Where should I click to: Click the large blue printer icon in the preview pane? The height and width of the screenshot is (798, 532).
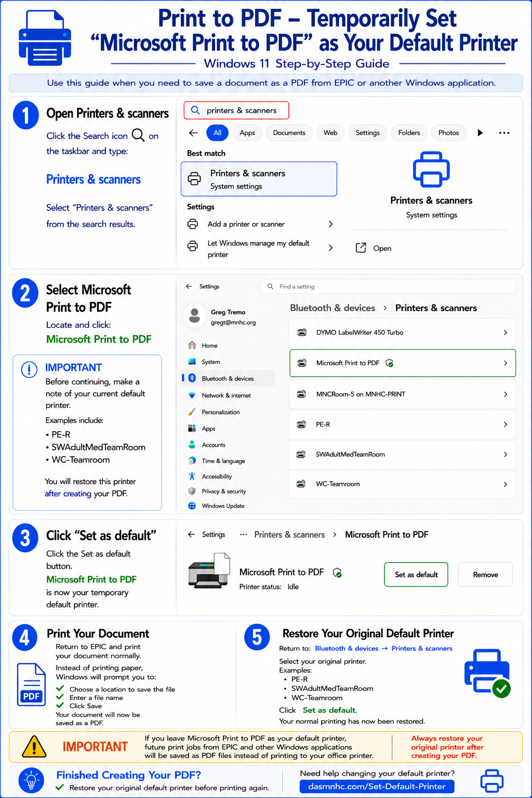coord(431,169)
